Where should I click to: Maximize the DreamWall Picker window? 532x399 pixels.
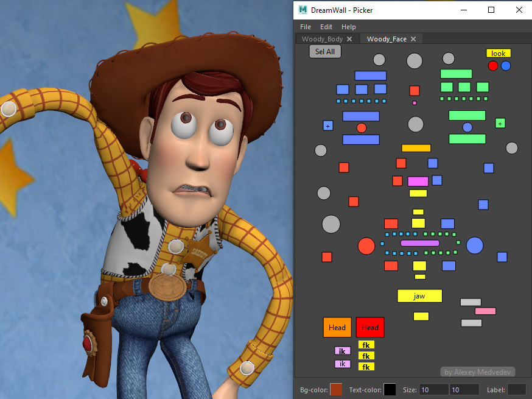pyautogui.click(x=491, y=10)
